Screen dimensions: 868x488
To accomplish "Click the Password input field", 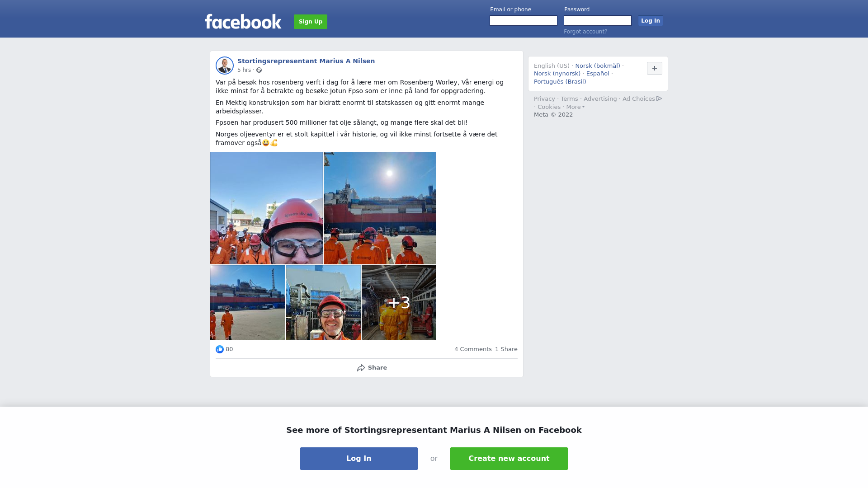I will coord(598,21).
